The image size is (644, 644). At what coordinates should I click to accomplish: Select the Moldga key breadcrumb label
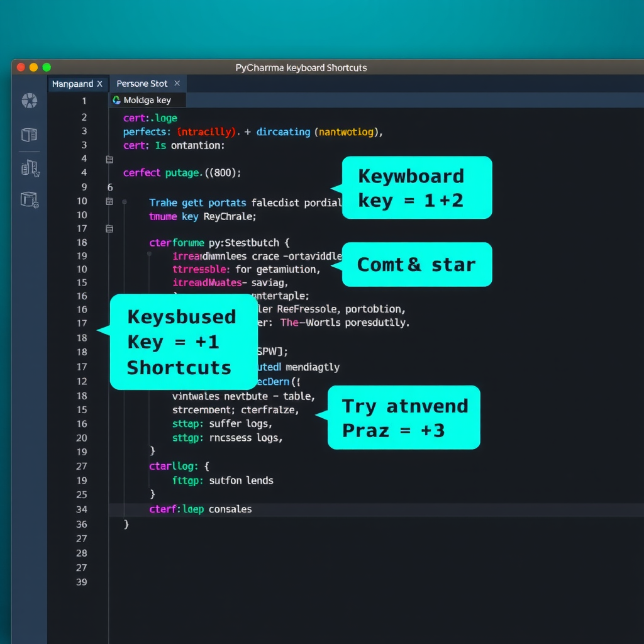click(x=152, y=99)
